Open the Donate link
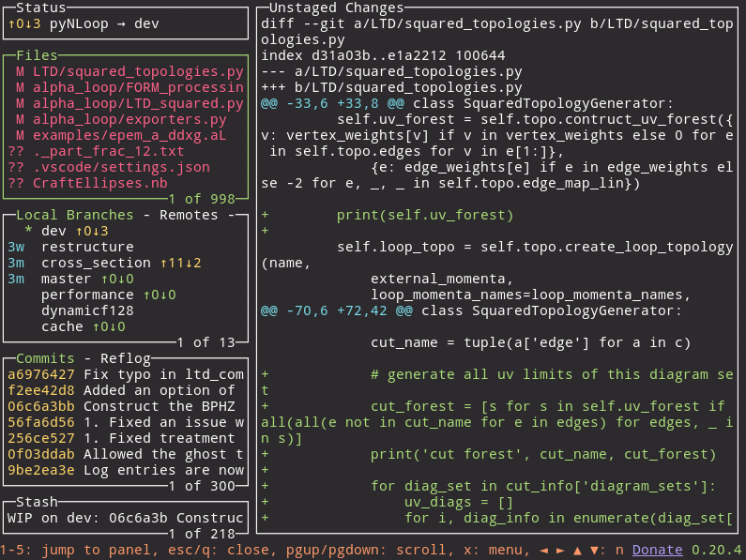Image resolution: width=746 pixels, height=560 pixels. tap(657, 550)
